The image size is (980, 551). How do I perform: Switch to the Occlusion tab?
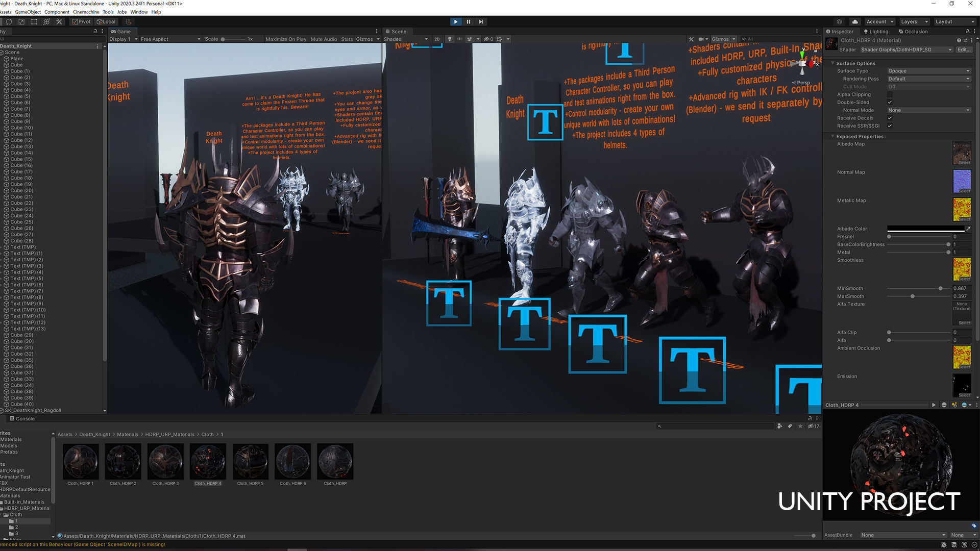pyautogui.click(x=913, y=32)
